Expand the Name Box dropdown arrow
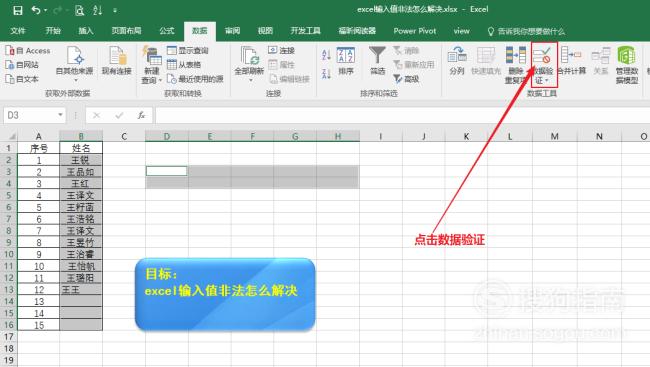650x367 pixels. click(x=60, y=115)
